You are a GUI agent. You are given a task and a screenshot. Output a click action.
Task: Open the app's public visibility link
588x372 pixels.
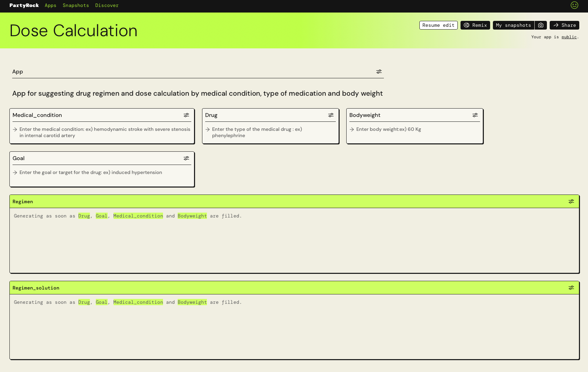(569, 37)
